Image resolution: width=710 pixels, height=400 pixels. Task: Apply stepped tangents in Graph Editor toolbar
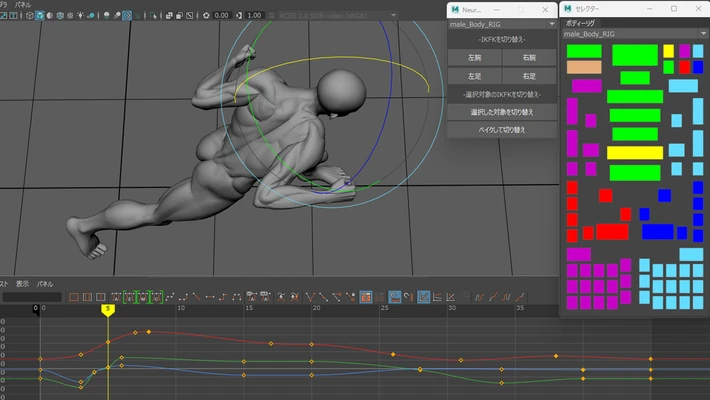pos(223,297)
